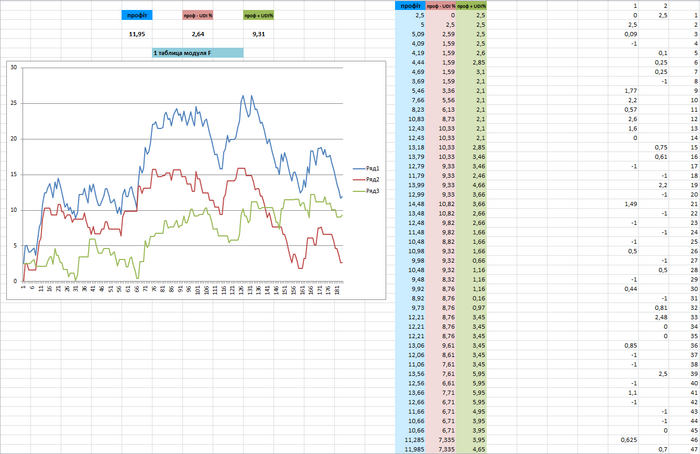Select the cell with value 13,66
This screenshot has height=454, width=700.
click(x=410, y=393)
